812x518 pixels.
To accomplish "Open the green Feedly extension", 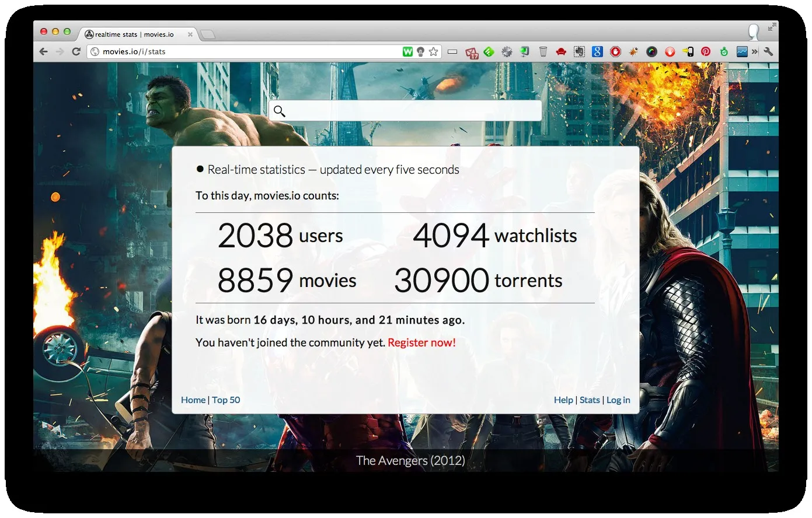I will tap(489, 52).
